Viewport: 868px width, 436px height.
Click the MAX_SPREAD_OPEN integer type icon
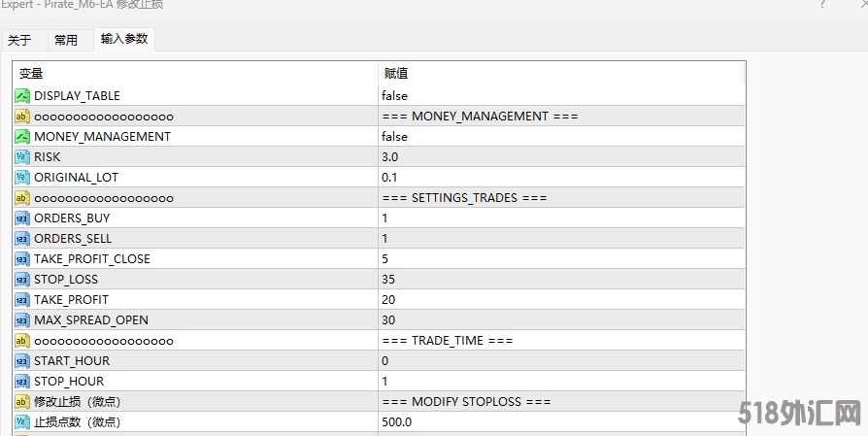22,319
